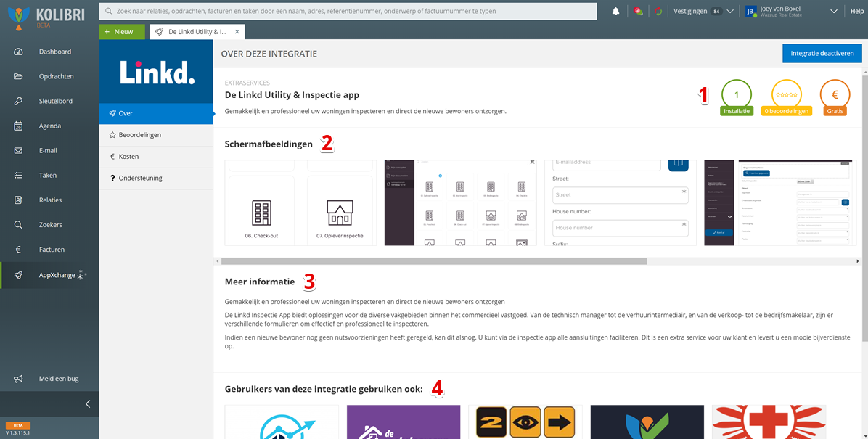Open the red cross integration tile
Image resolution: width=868 pixels, height=439 pixels.
769,422
